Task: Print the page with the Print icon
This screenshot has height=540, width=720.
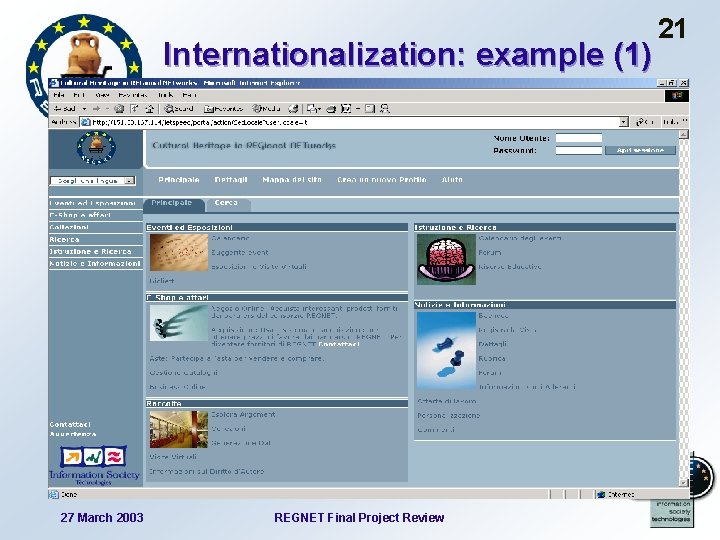Action: click(x=332, y=109)
